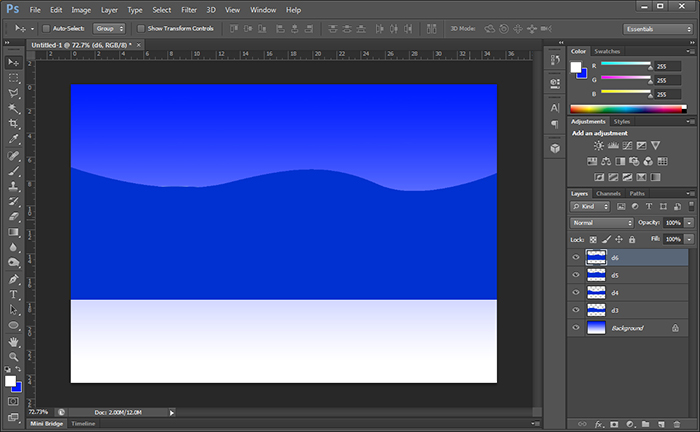Click the layer styles fx icon
This screenshot has width=700, height=432.
[599, 424]
